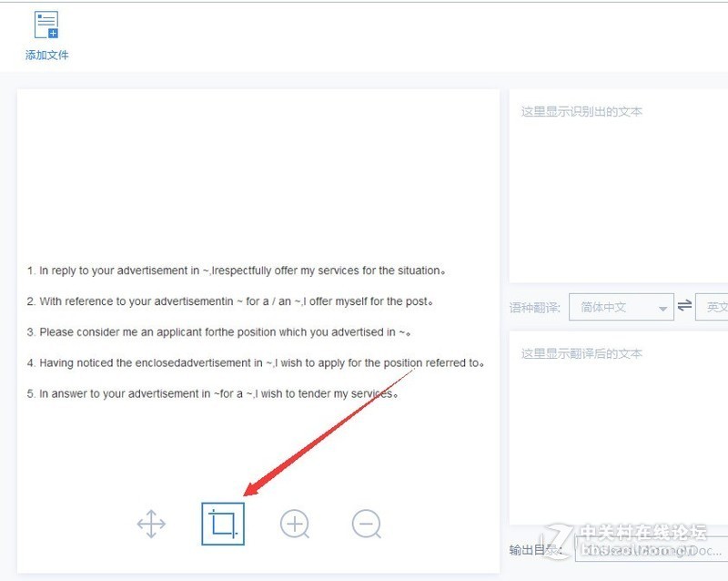Click the 添加文件 text label
The height and width of the screenshot is (581, 728).
45,56
